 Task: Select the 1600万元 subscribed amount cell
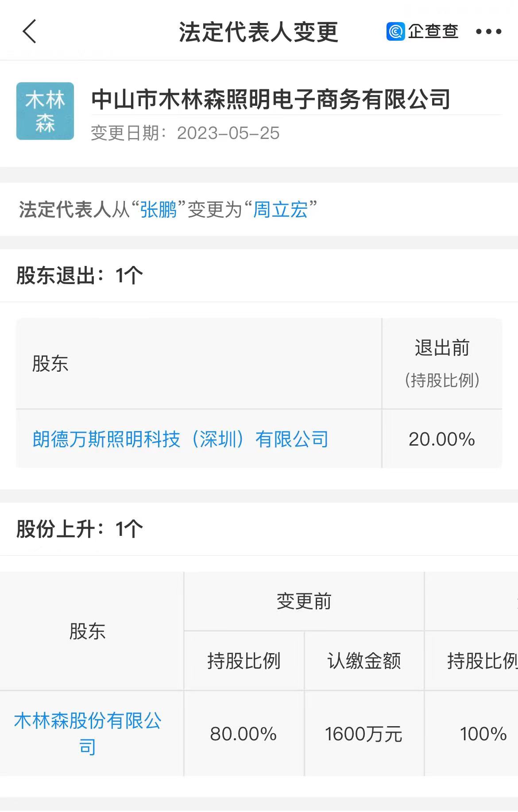coord(363,734)
